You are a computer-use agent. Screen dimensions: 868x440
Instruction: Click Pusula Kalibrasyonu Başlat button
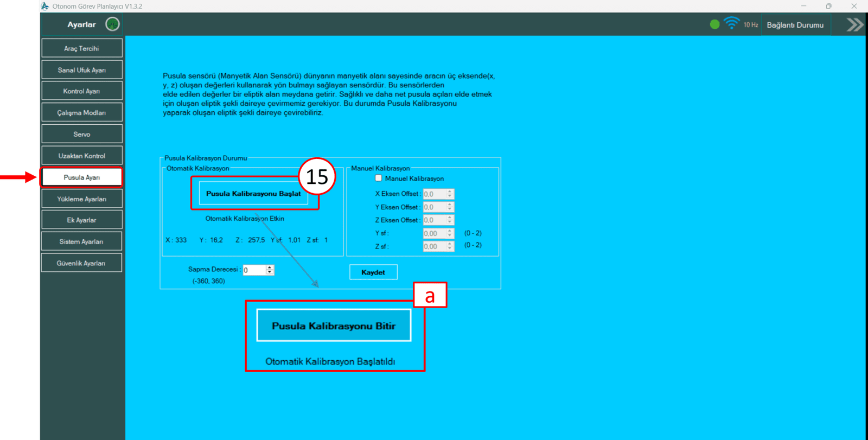[253, 194]
